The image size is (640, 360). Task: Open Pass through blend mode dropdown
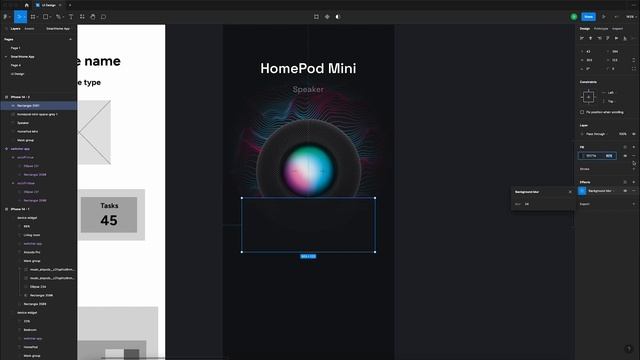click(x=596, y=134)
